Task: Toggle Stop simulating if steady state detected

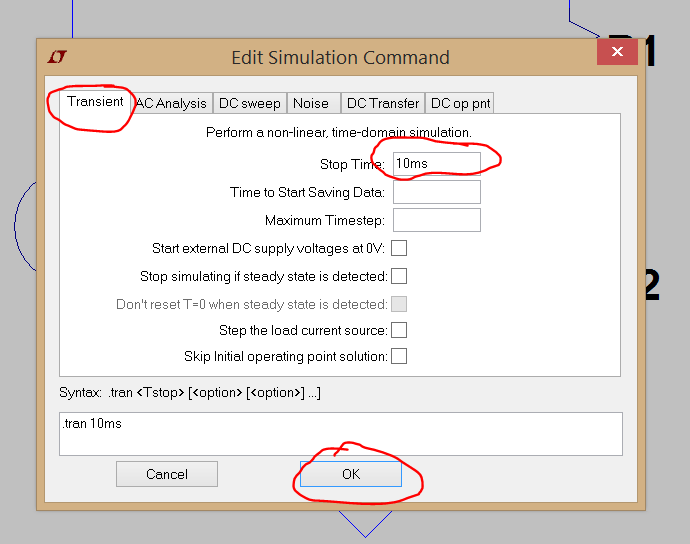Action: (399, 276)
